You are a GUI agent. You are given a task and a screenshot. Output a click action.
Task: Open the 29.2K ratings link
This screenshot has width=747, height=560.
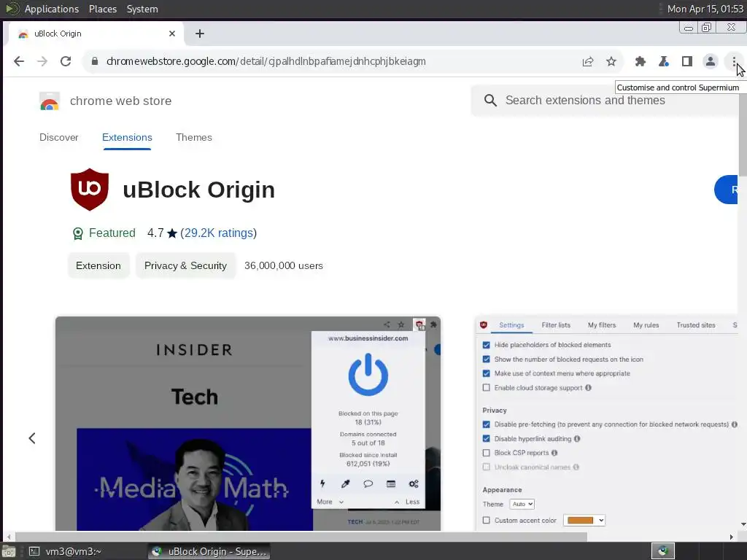point(218,233)
